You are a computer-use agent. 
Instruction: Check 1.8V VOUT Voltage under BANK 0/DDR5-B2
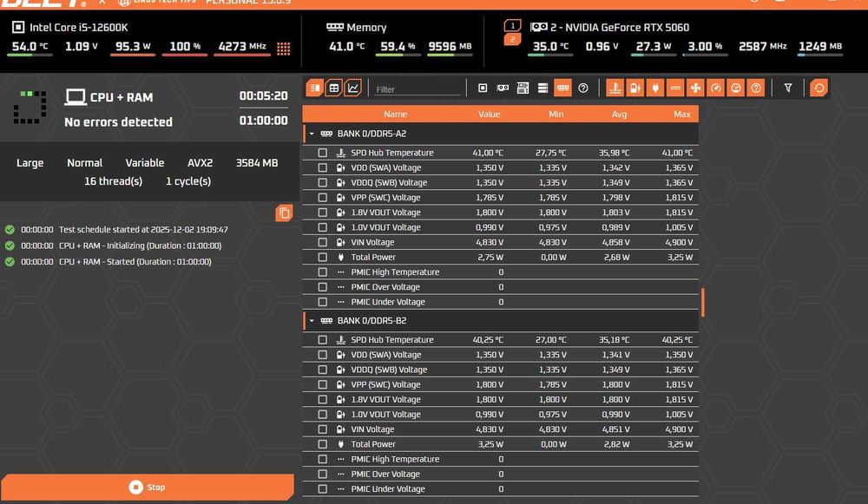(322, 399)
